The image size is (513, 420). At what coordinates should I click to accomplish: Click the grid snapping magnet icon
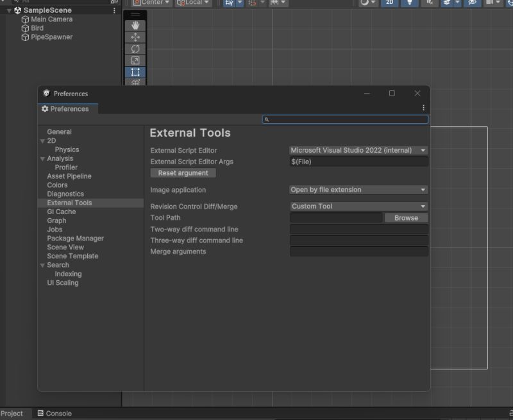click(252, 3)
